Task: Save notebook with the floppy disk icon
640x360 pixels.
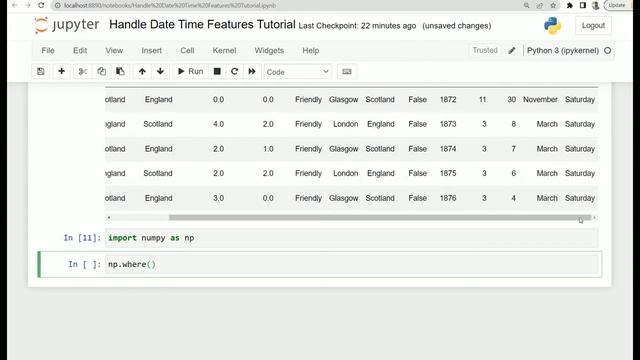Action: (40, 71)
